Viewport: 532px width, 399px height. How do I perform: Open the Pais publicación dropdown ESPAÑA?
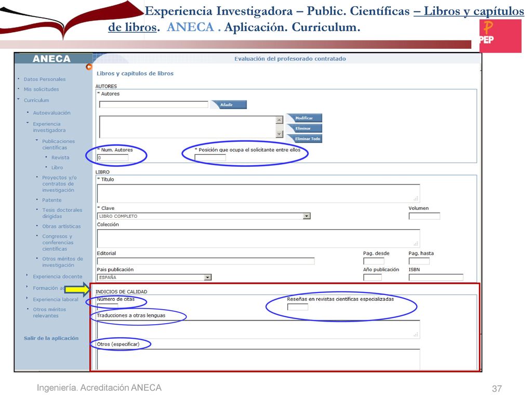click(154, 277)
